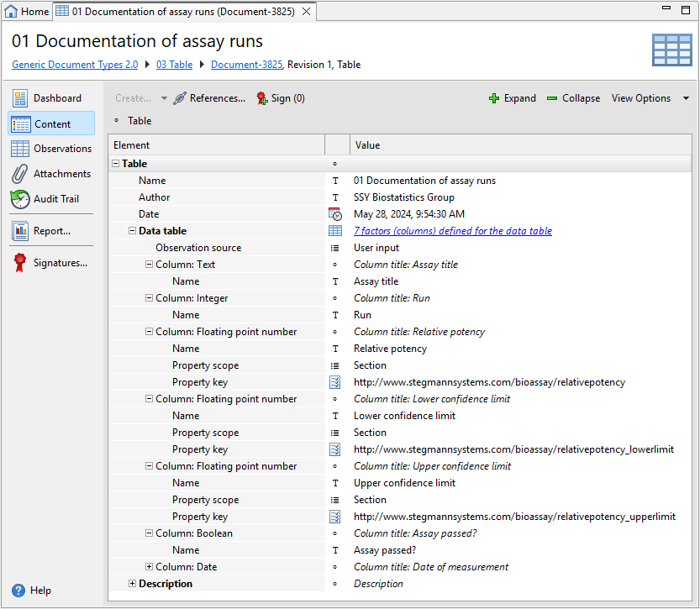
Task: Open the View Options dropdown arrow
Action: 687,98
